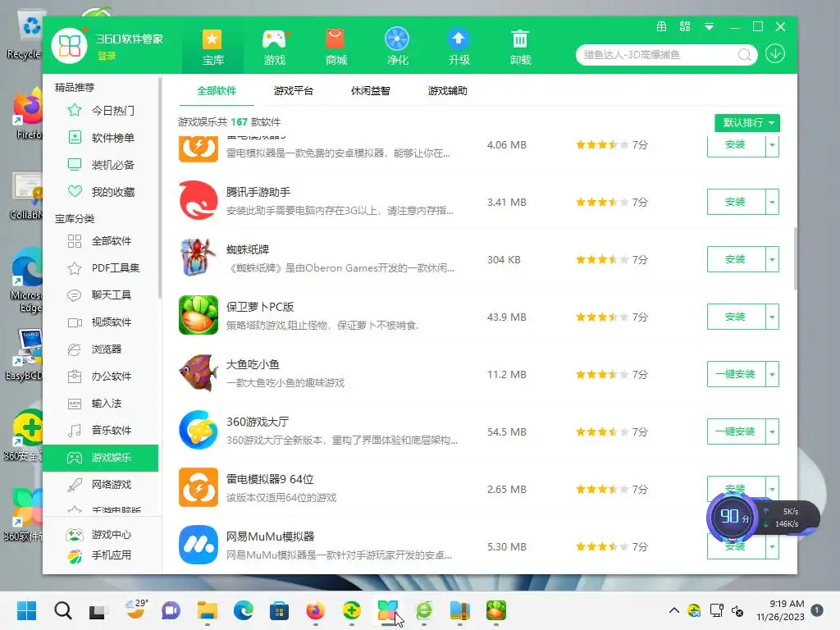Image resolution: width=840 pixels, height=630 pixels.
Task: Open File Explorer from taskbar
Action: click(207, 610)
